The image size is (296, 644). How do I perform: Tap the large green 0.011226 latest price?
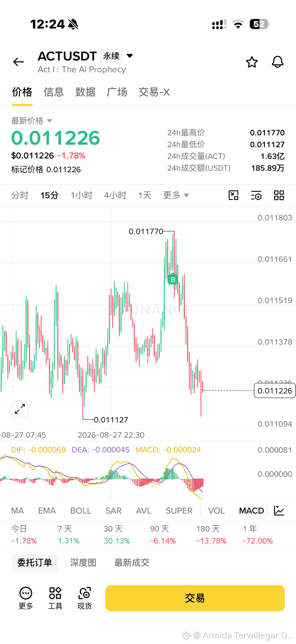(x=55, y=138)
